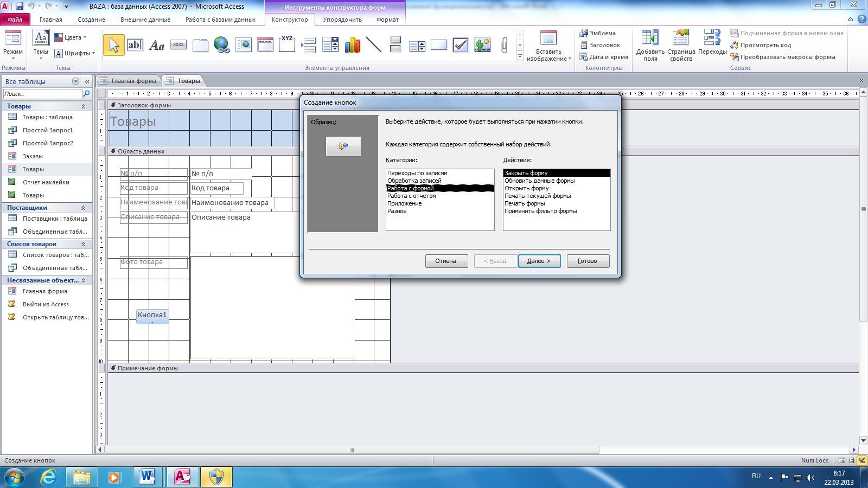Click Просмотреть код (View Code)
This screenshot has height=488, width=868.
pos(761,45)
